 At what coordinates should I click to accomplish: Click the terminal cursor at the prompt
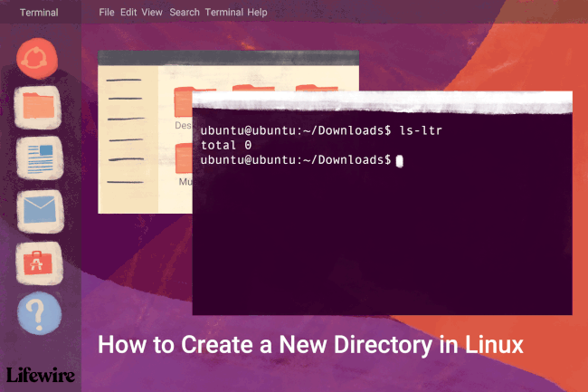click(x=399, y=161)
